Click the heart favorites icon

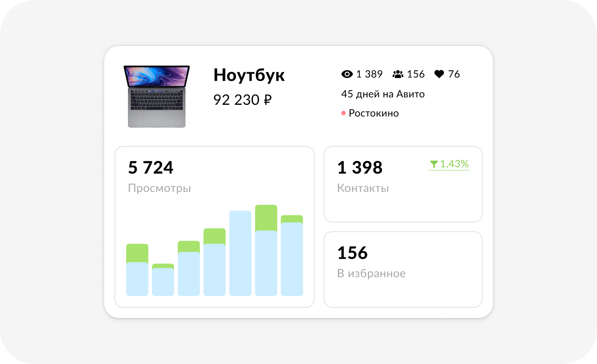tap(439, 75)
